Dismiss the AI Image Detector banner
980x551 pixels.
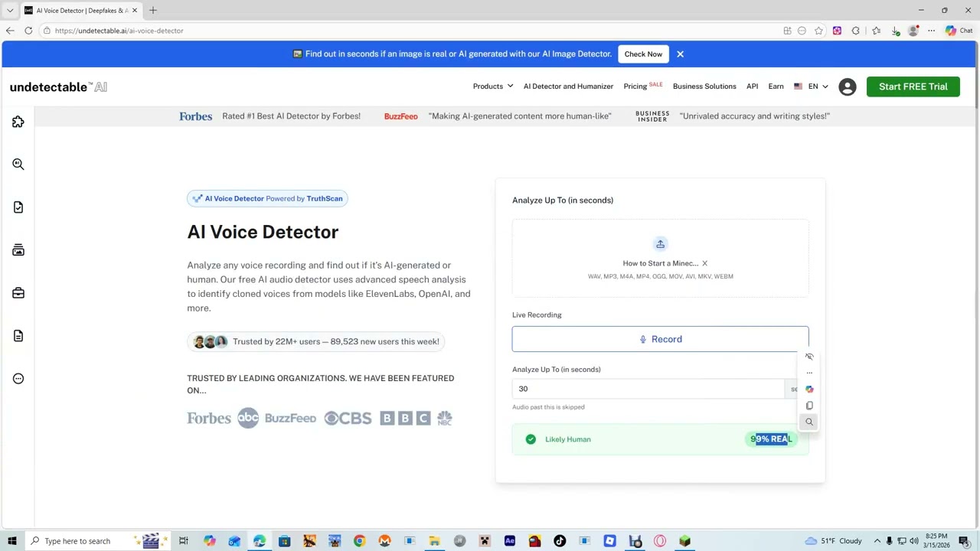(680, 54)
